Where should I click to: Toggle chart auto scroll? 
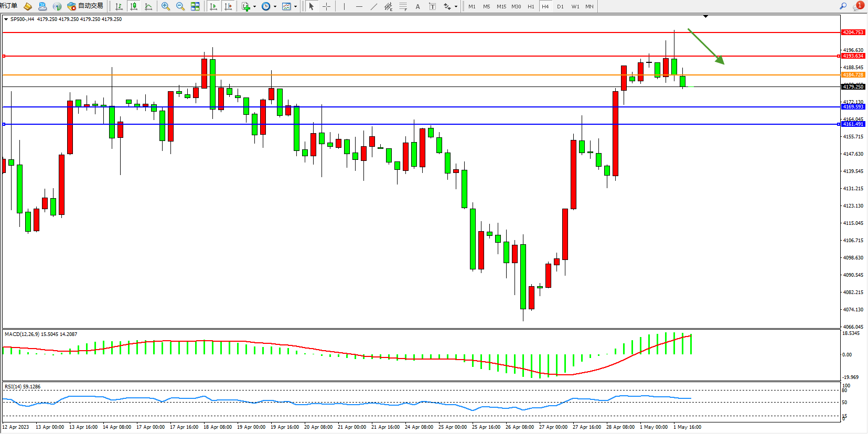213,6
